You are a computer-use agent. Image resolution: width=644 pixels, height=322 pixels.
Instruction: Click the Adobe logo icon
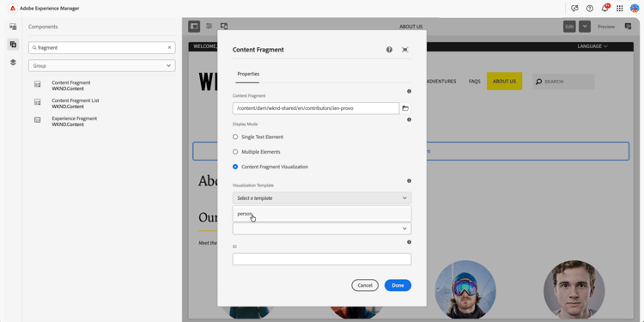(x=13, y=9)
